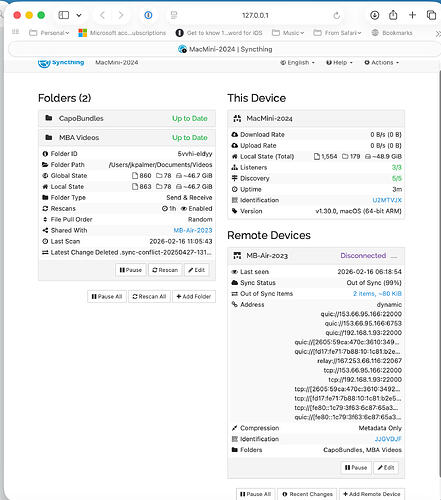This screenshot has height=500, width=441.
Task: Open the Safari sidebar toggle icon
Action: (64, 15)
